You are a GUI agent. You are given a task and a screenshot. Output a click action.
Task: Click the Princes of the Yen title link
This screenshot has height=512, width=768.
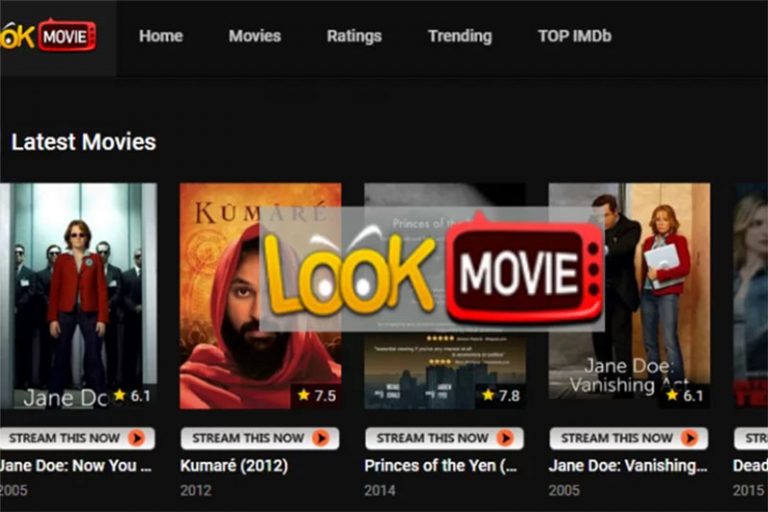tap(440, 465)
